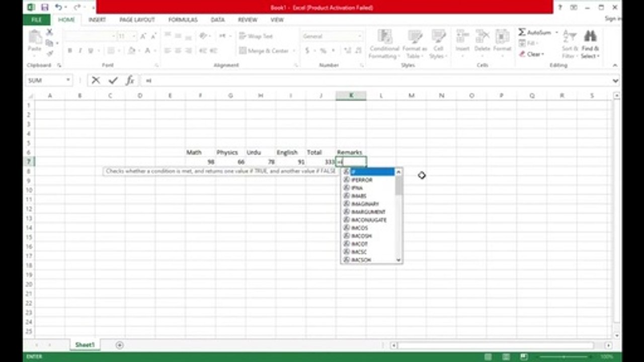Click the Save disk icon in quick access toolbar
The height and width of the screenshot is (362, 644).
(44, 7)
